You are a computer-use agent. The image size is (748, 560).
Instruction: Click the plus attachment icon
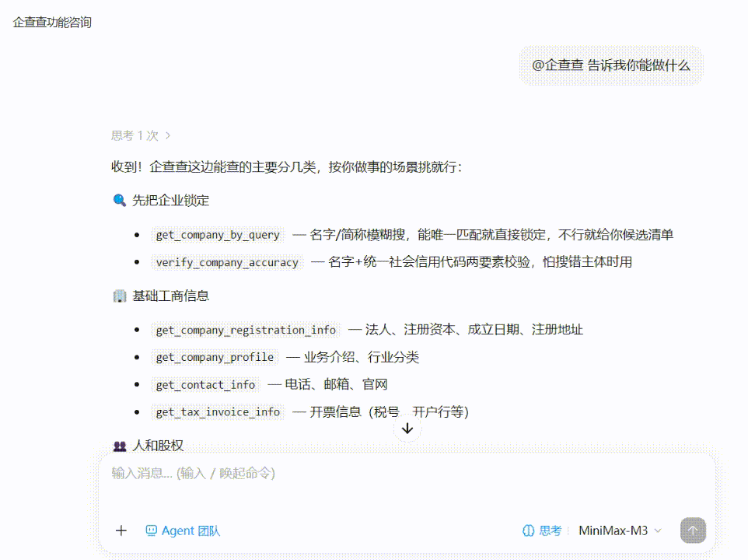point(121,530)
